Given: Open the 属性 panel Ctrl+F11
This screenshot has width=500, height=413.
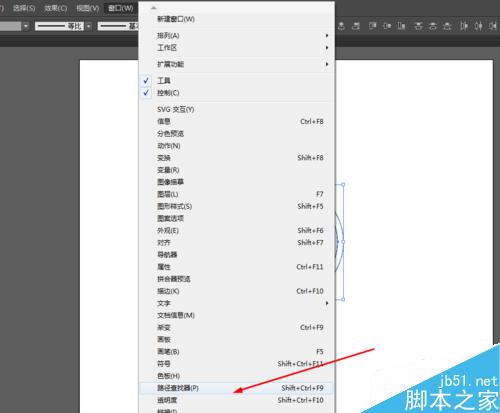Looking at the screenshot, I should pos(236,267).
